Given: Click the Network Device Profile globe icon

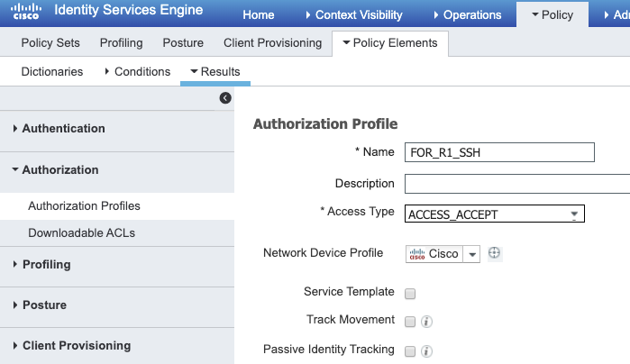Looking at the screenshot, I should (x=494, y=253).
